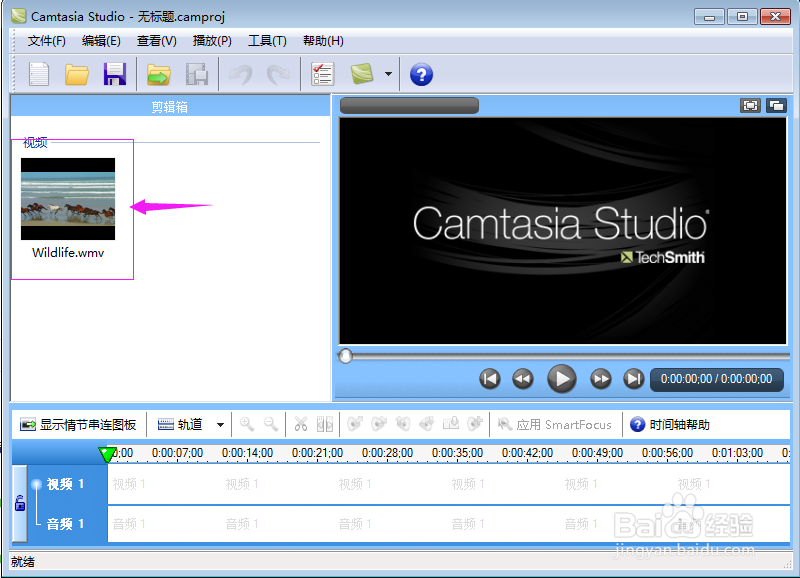800x578 pixels.
Task: Click the green playhead marker on timeline
Action: pos(107,455)
